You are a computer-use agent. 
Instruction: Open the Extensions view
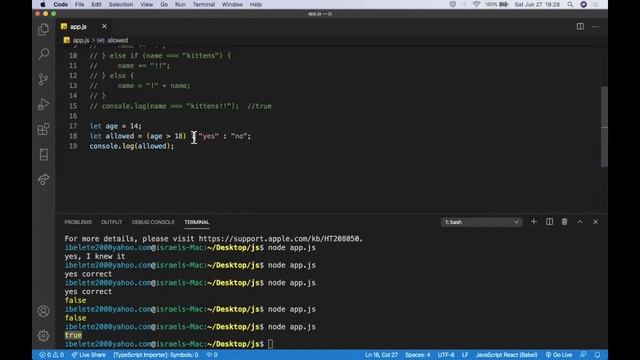point(43,129)
